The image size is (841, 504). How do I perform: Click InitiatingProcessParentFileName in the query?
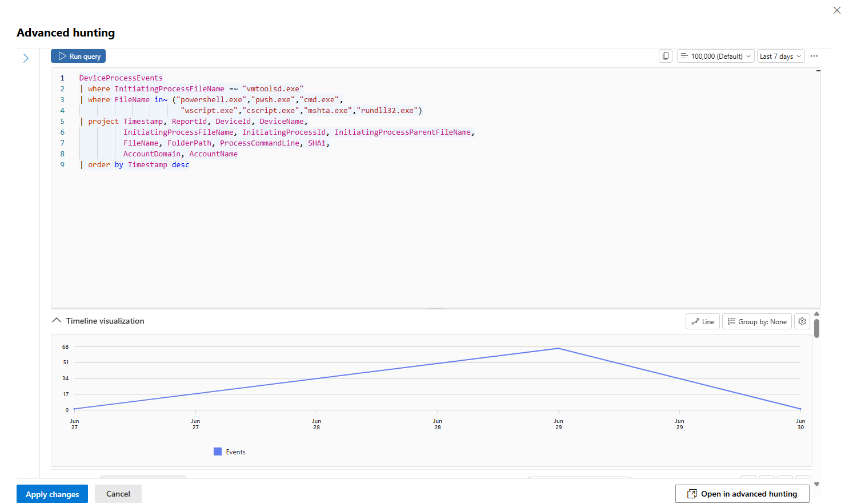(x=403, y=132)
